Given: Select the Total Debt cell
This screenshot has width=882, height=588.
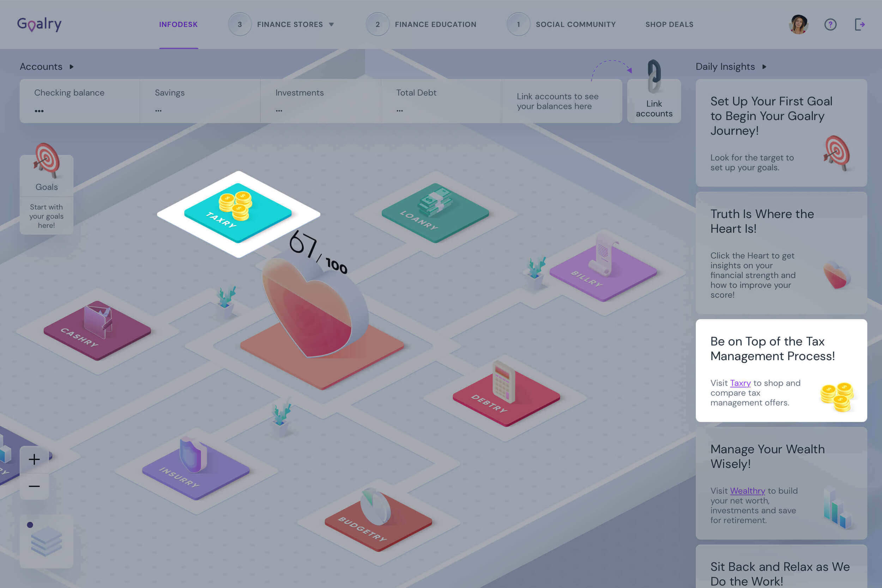Looking at the screenshot, I should coord(442,101).
